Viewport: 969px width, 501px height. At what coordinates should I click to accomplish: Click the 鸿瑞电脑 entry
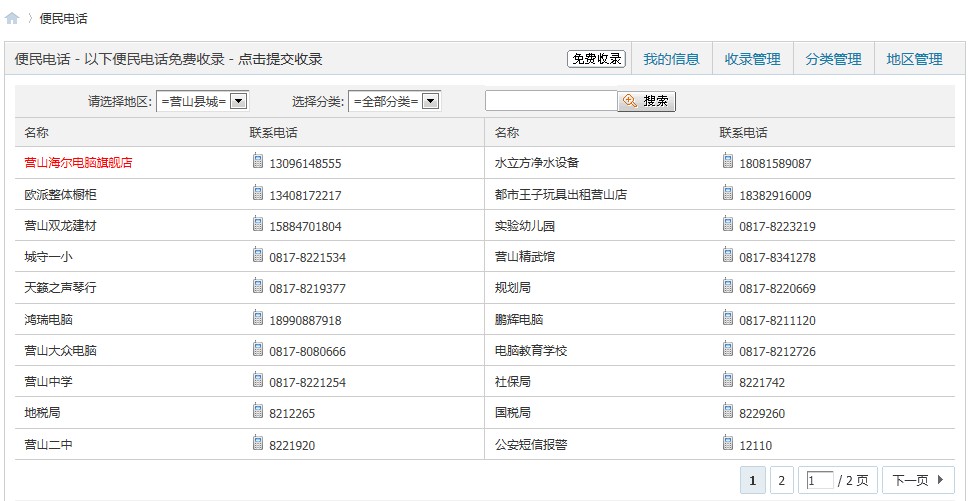point(48,320)
